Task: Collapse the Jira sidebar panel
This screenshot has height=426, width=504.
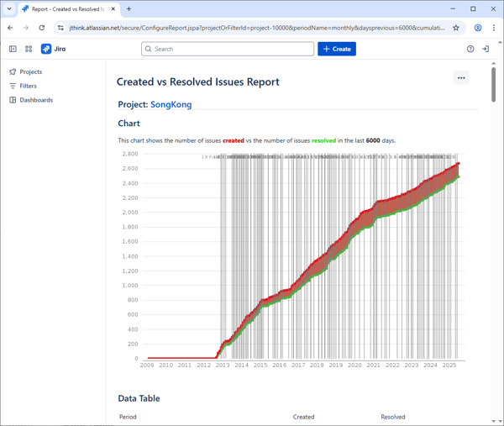Action: click(13, 49)
